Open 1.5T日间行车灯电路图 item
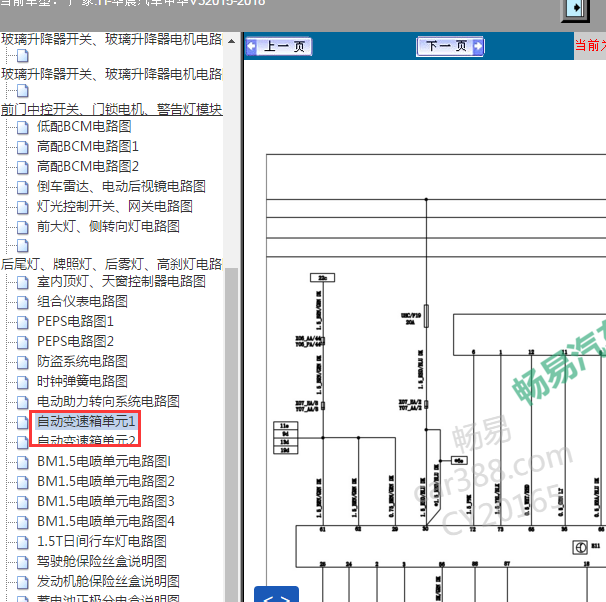Image resolution: width=606 pixels, height=602 pixels. [x=102, y=542]
